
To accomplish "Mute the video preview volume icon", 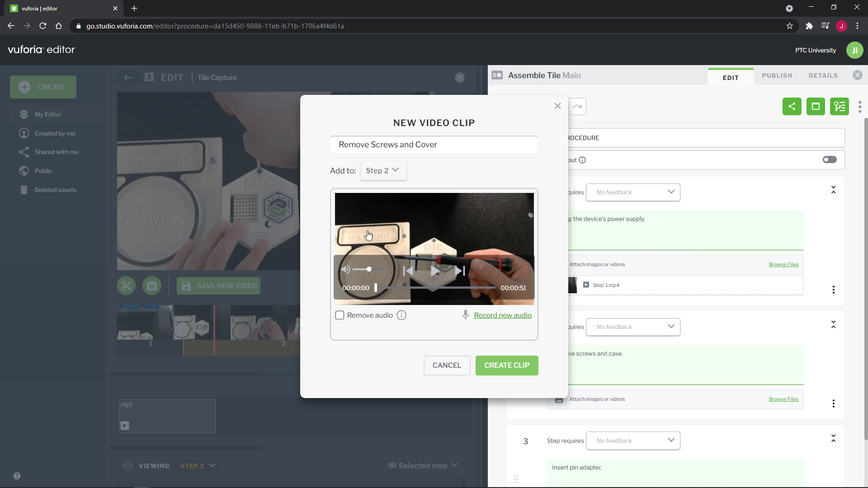I will 346,270.
